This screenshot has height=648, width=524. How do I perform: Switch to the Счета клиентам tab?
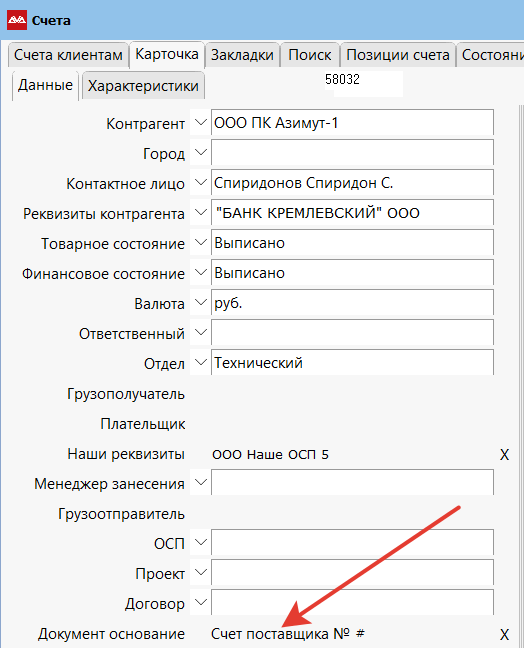coord(68,55)
